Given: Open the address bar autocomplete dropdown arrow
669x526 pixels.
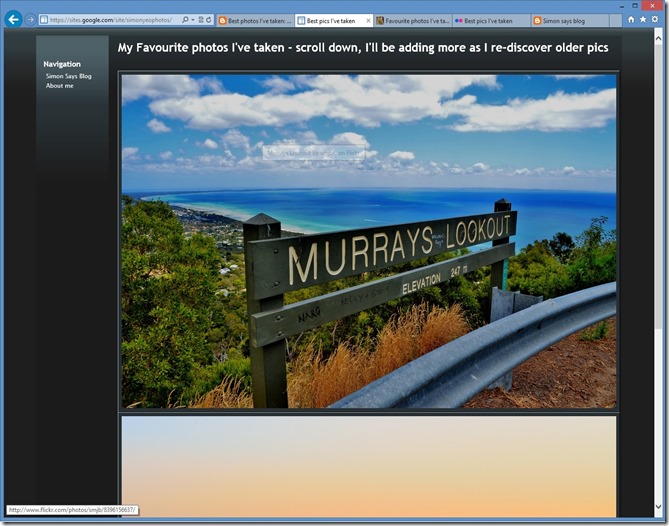Looking at the screenshot, I should click(193, 20).
